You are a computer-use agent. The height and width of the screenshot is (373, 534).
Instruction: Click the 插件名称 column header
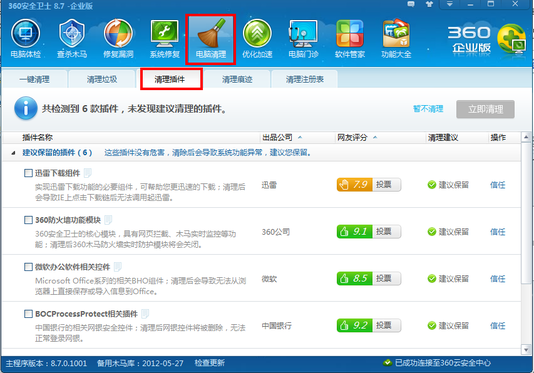pyautogui.click(x=37, y=138)
